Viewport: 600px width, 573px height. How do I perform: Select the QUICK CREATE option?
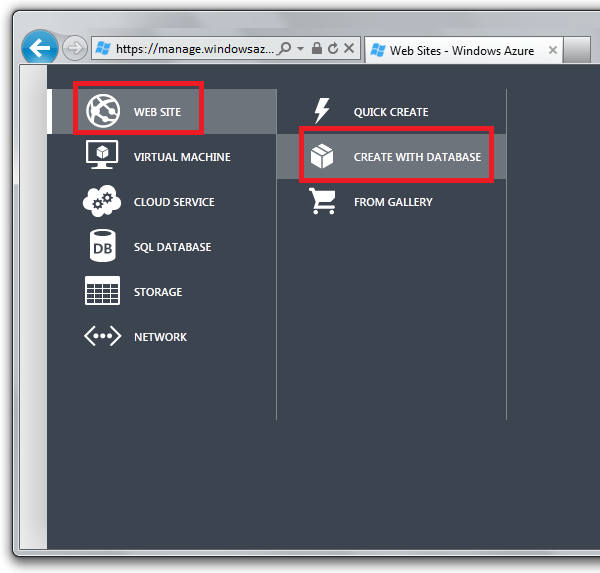(x=391, y=112)
